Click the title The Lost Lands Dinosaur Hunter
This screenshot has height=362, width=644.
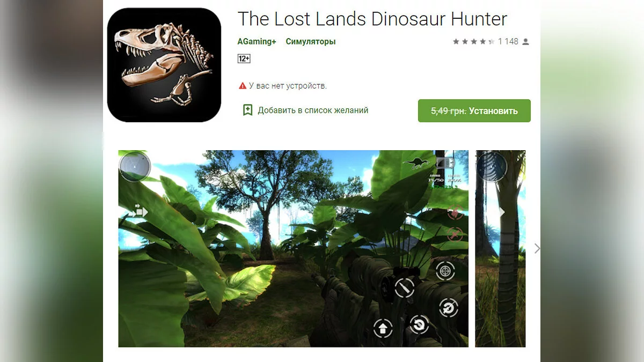click(x=372, y=19)
